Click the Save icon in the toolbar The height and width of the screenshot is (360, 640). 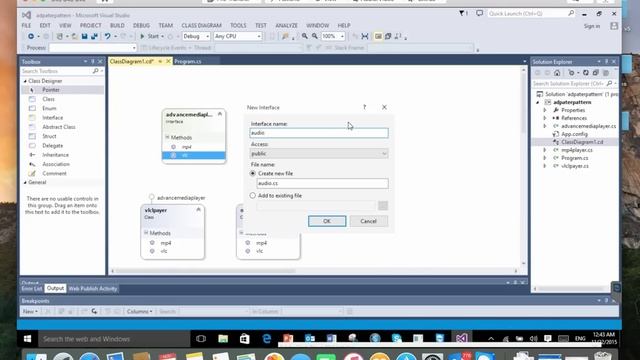coord(84,36)
